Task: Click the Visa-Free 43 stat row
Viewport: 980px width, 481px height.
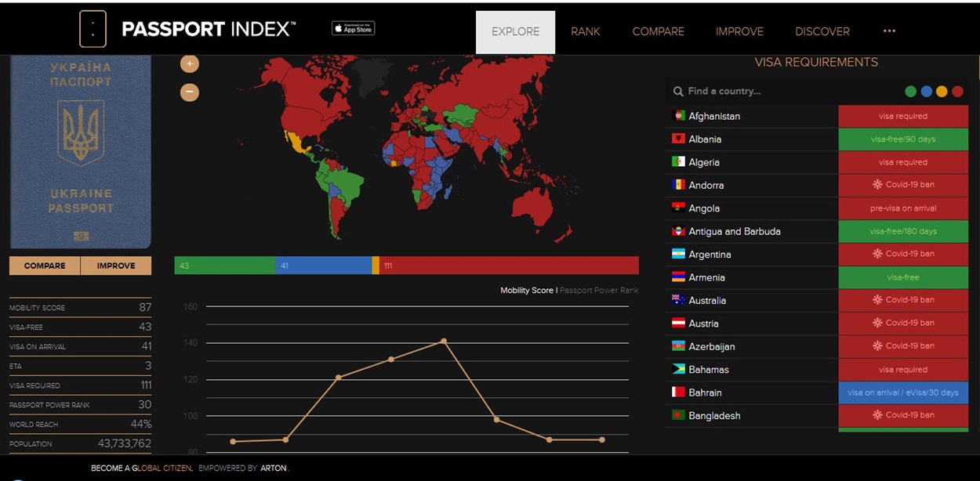Action: click(x=81, y=327)
